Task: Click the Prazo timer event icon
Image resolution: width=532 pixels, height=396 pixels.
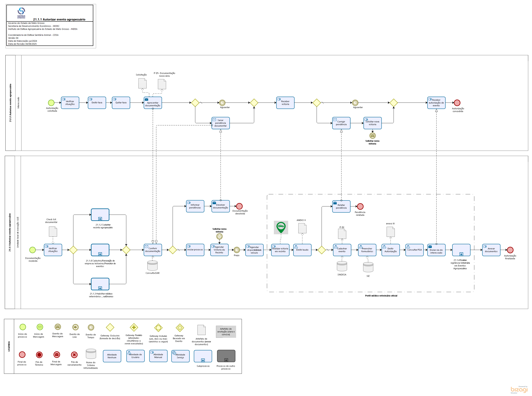Action: pyautogui.click(x=237, y=250)
